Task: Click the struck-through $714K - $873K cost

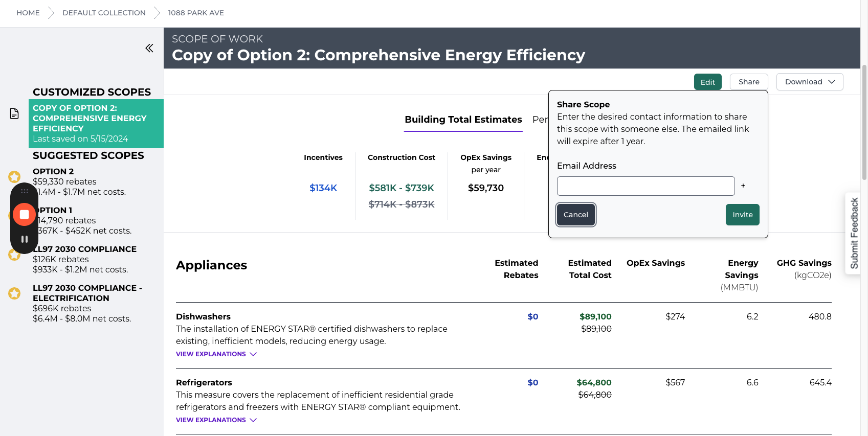Action: (x=402, y=204)
